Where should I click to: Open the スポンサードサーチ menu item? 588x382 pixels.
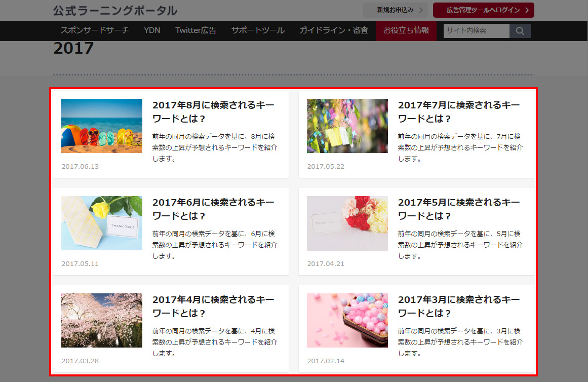pos(95,30)
